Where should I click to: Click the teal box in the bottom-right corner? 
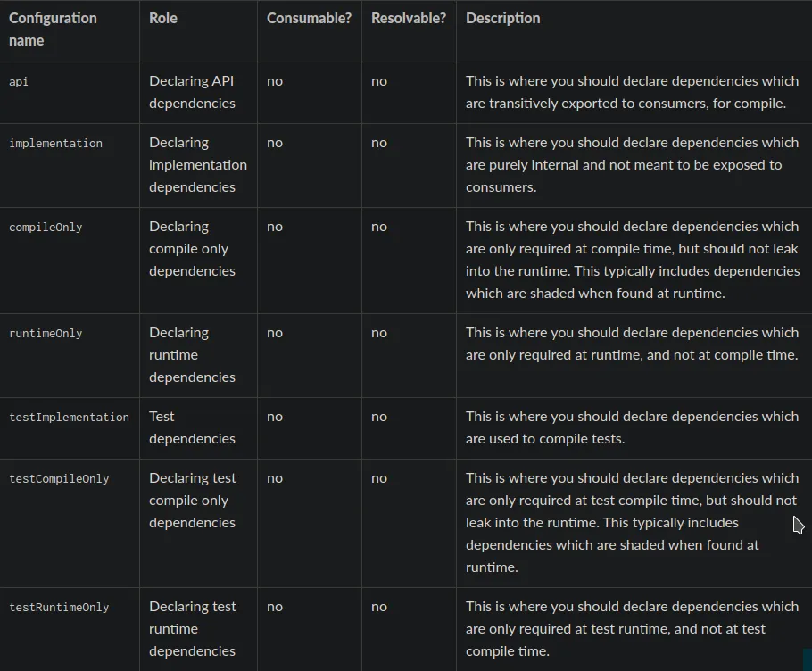coord(807,659)
